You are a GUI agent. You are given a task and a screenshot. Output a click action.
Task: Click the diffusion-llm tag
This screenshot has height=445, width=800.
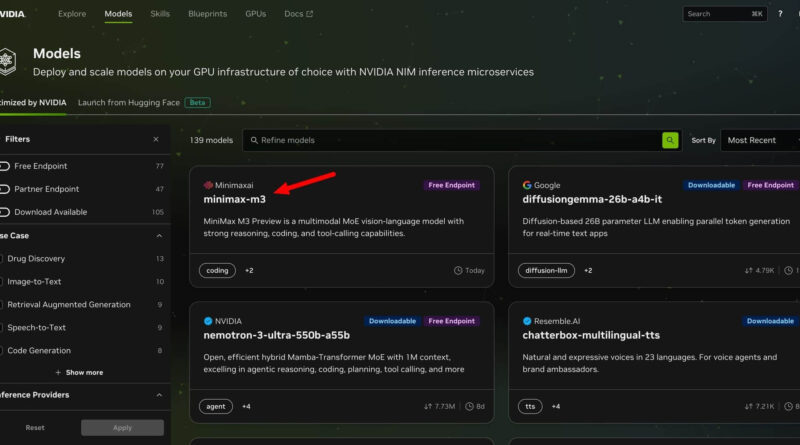click(x=546, y=270)
